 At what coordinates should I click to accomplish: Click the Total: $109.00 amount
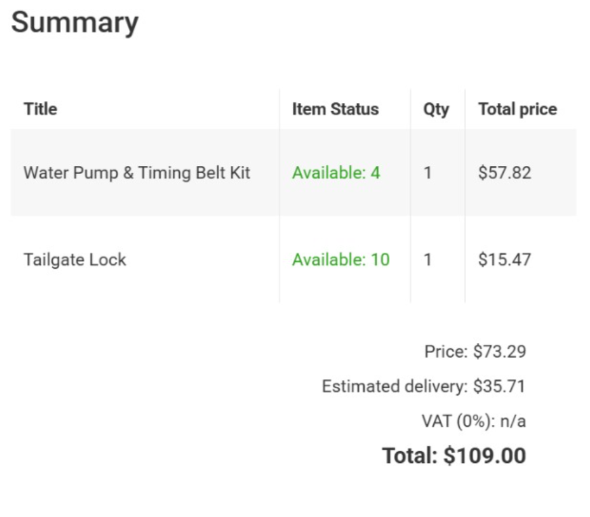[454, 455]
